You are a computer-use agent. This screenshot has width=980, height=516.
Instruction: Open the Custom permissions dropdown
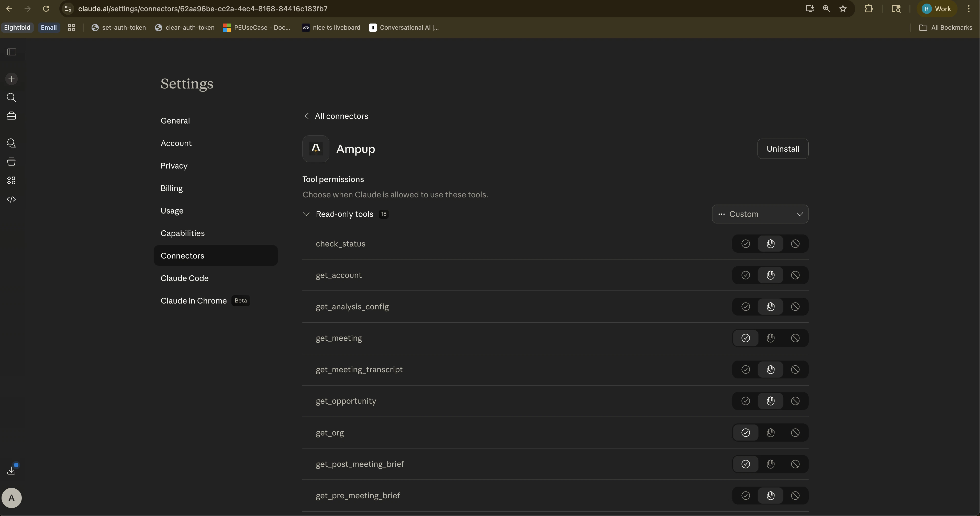760,214
